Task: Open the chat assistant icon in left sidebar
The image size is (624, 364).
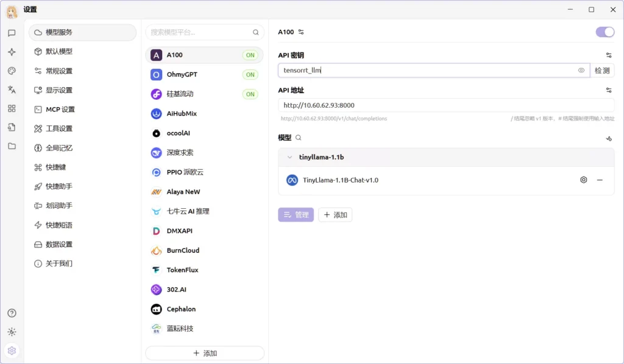Action: coord(12,33)
